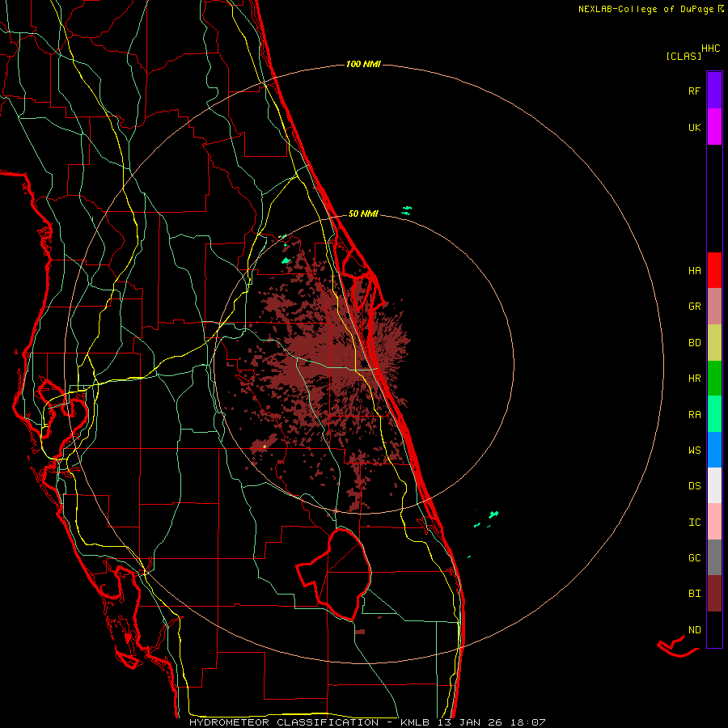Click the BI dark red legend swatch

point(714,594)
